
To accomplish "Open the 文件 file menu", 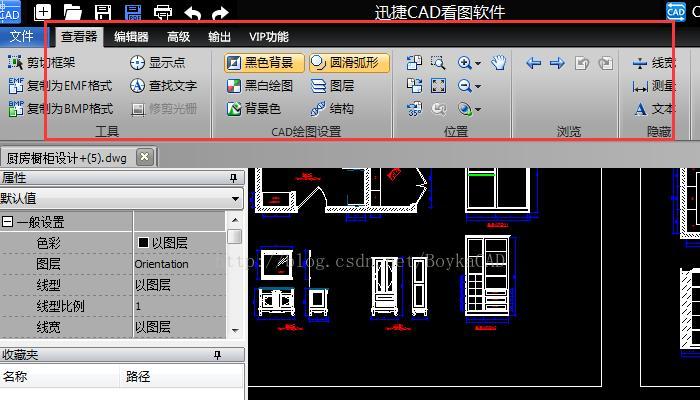I will click(21, 37).
